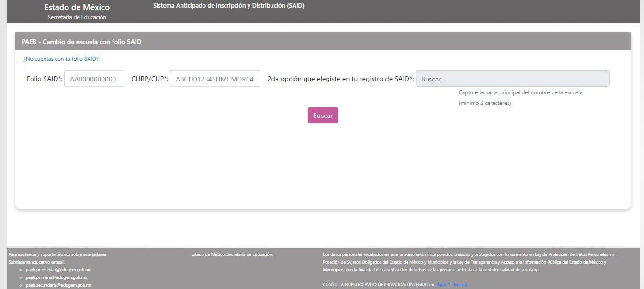The image size is (644, 289).
Task: Click the 'Estado de México' header title
Action: pos(77,7)
